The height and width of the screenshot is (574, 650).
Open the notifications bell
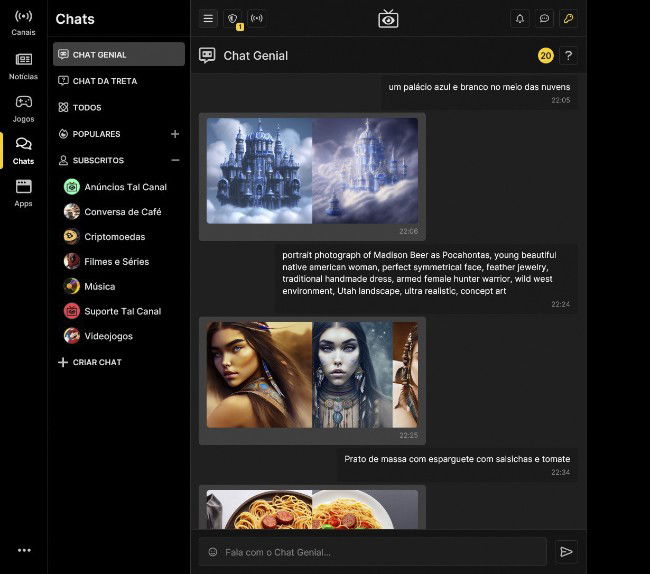(520, 18)
